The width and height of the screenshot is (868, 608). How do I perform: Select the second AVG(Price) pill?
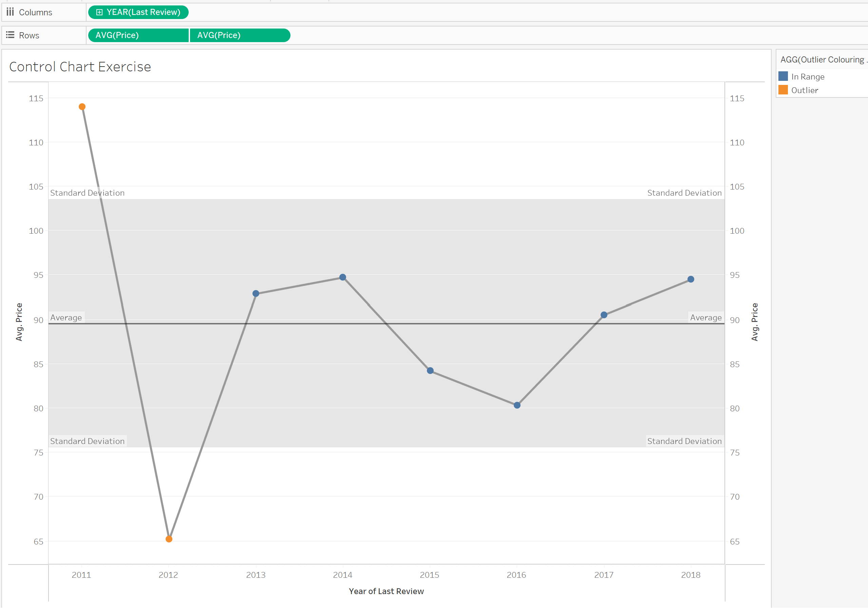point(240,35)
